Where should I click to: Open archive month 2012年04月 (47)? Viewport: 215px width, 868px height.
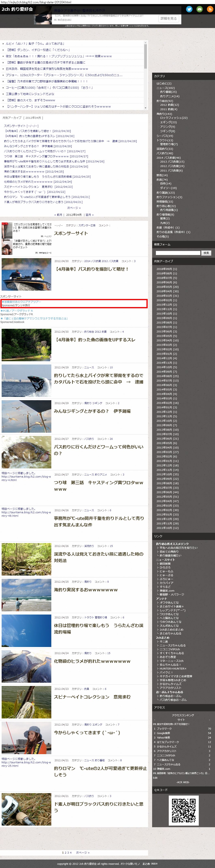click(168, 501)
